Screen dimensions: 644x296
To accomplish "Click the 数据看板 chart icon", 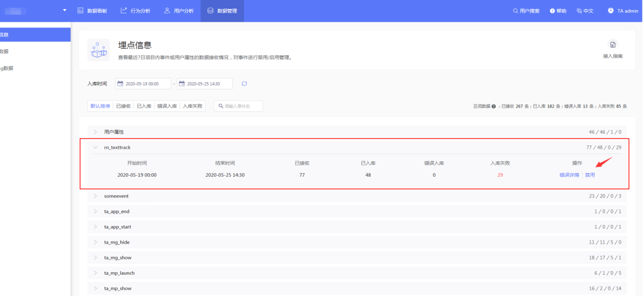I will pyautogui.click(x=80, y=11).
